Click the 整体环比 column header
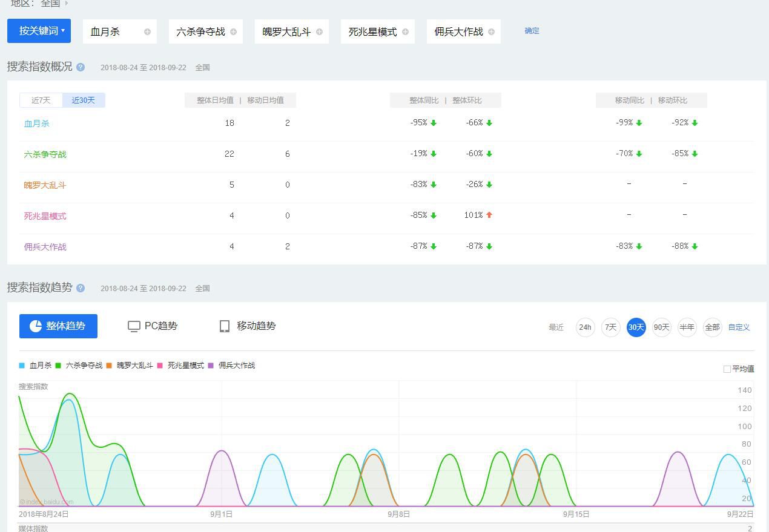 point(467,100)
